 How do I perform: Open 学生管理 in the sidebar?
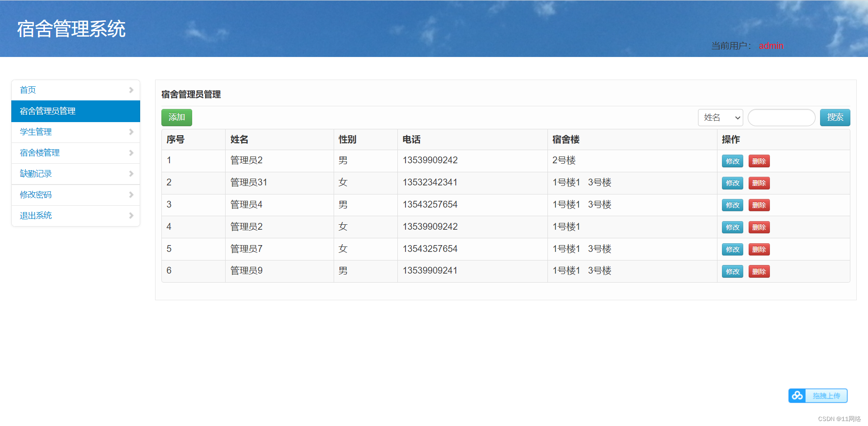(75, 132)
